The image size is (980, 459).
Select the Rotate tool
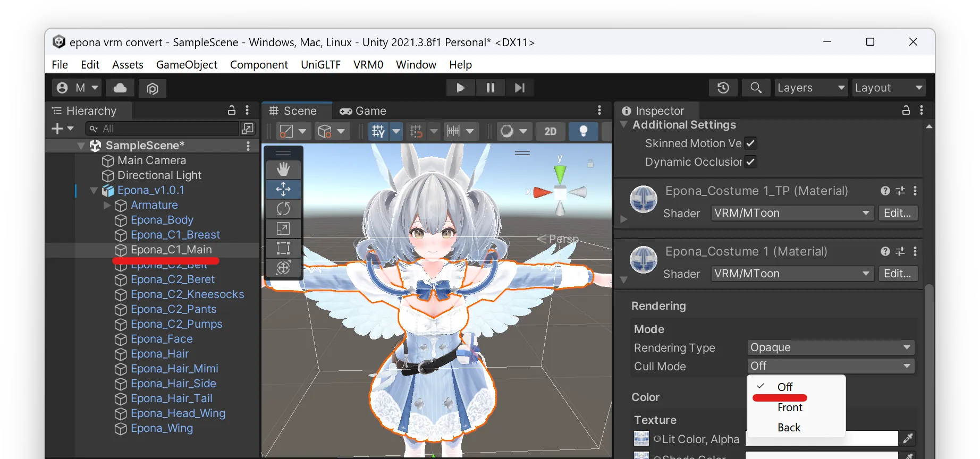[x=283, y=209]
